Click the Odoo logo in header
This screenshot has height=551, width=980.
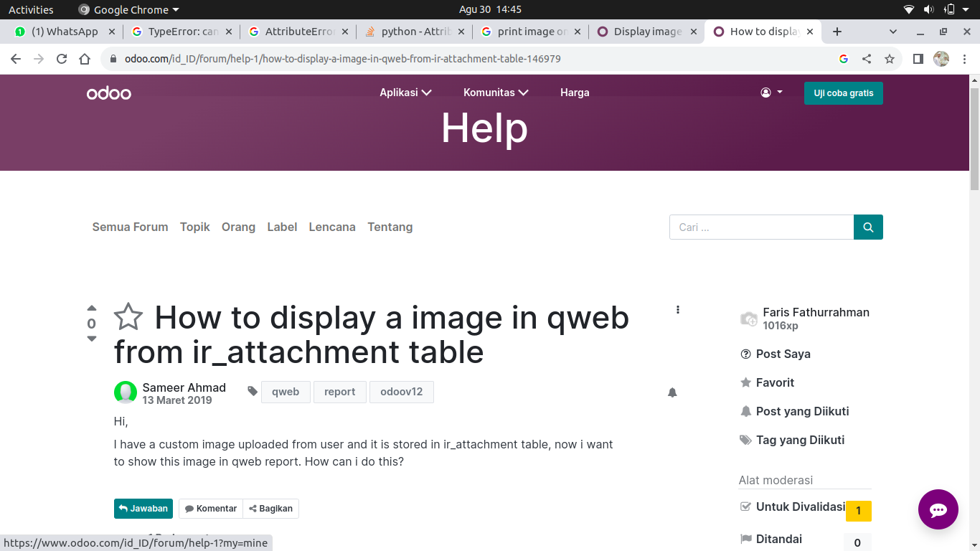pos(109,93)
